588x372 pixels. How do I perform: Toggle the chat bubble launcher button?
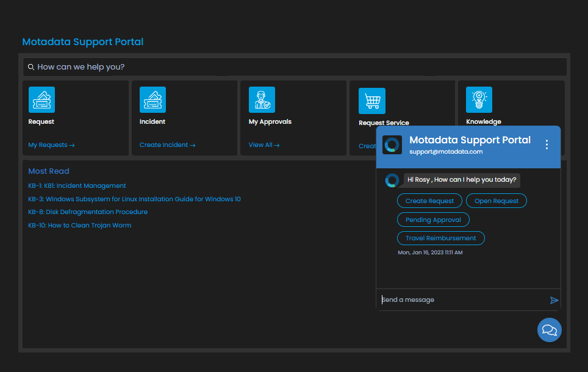click(x=550, y=330)
